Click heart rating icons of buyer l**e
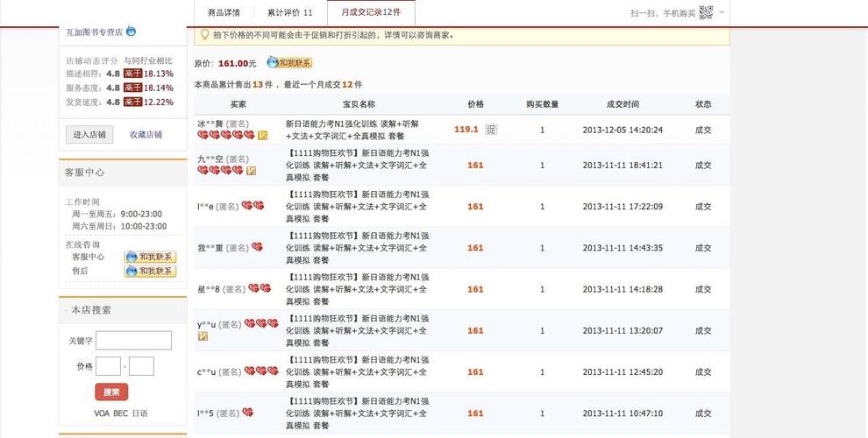This screenshot has width=868, height=438. tap(253, 206)
